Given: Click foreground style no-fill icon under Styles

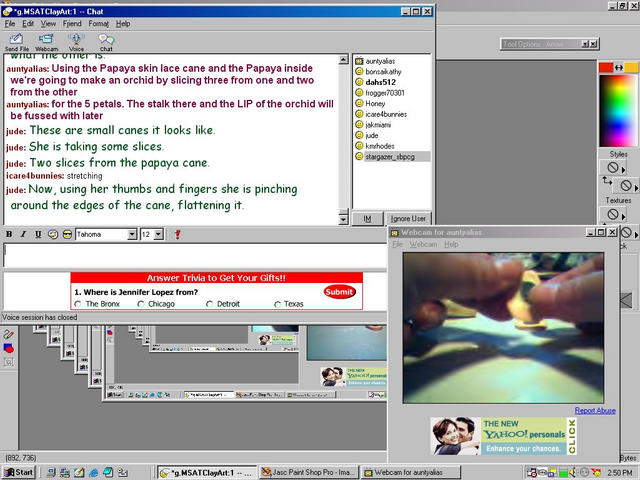Looking at the screenshot, I should pyautogui.click(x=612, y=167).
